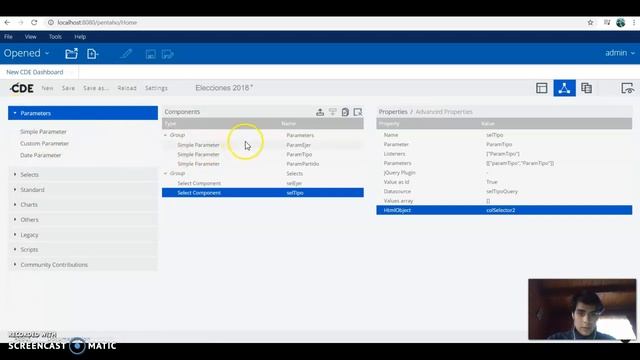The image size is (640, 360).
Task: Switch to the Layout panel icon
Action: [542, 88]
